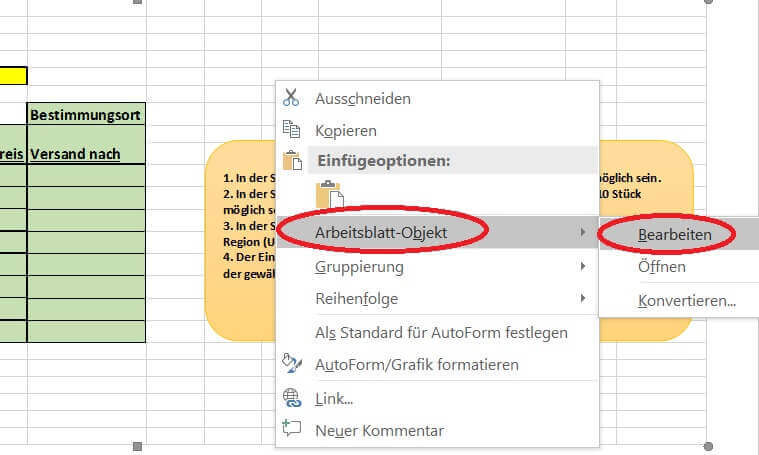Viewport: 759px width, 455px height.
Task: Select Als Standard für AutoForm festlegen
Action: [x=441, y=333]
